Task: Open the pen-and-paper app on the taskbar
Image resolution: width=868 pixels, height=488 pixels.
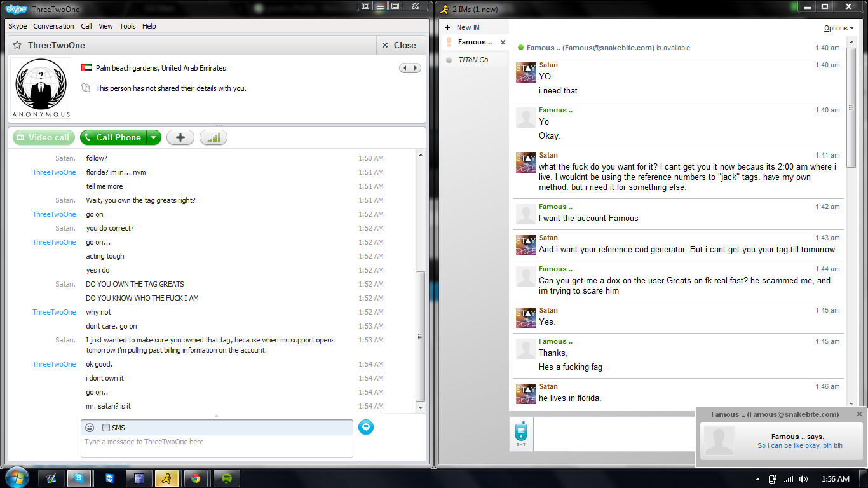Action: point(50,478)
